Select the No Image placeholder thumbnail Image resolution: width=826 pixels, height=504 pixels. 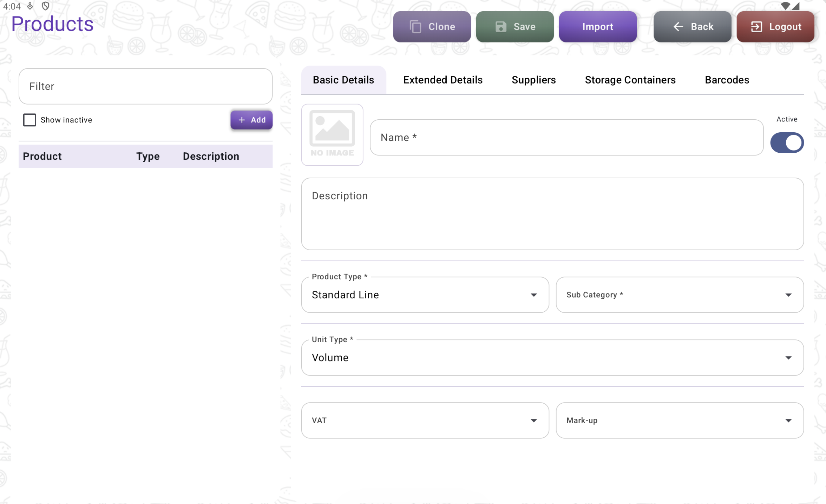pos(332,135)
